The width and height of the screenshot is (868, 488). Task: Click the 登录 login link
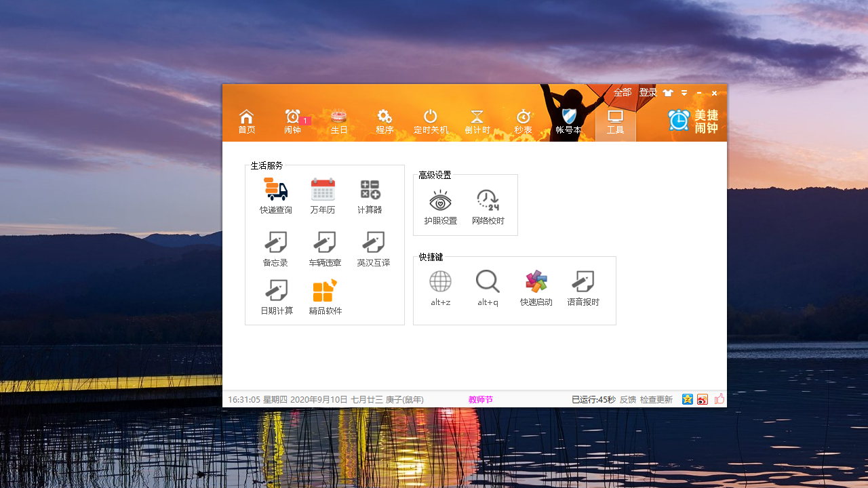tap(648, 92)
